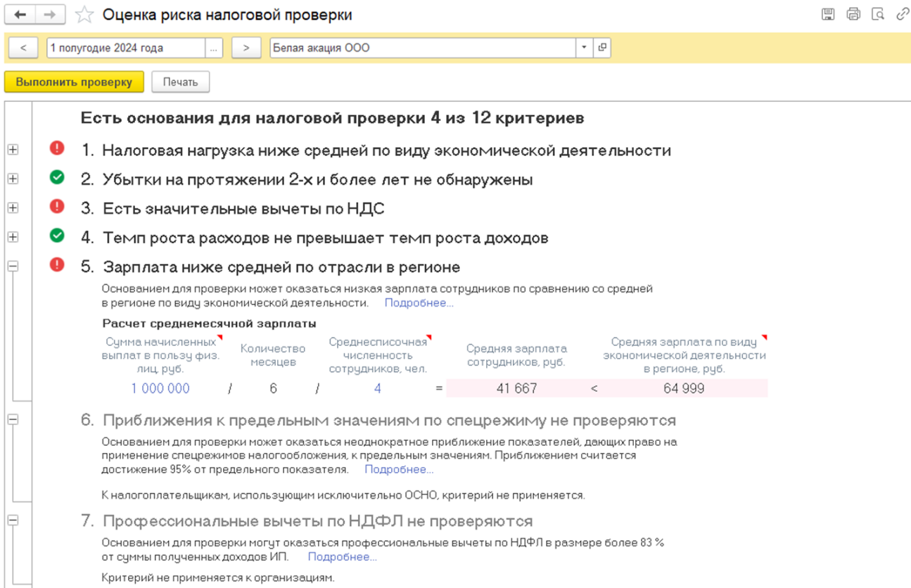Open Подробнее link under salary criterion
911x588 pixels.
pos(419,303)
